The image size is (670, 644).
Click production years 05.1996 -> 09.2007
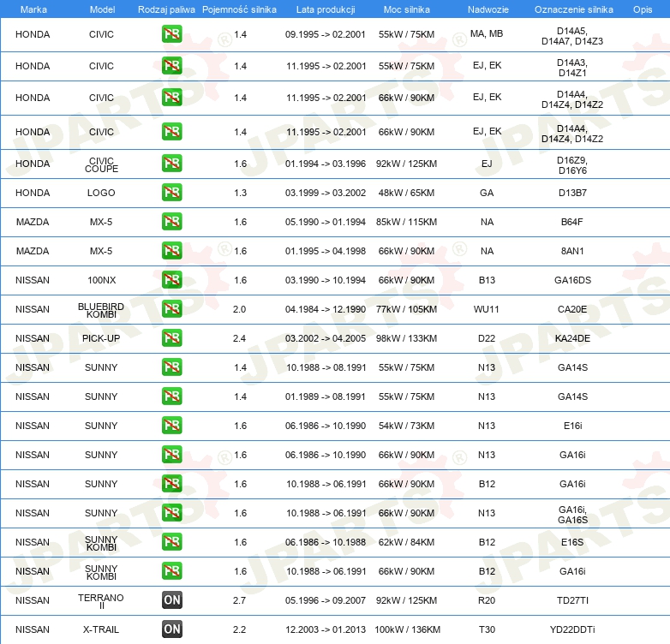[326, 600]
